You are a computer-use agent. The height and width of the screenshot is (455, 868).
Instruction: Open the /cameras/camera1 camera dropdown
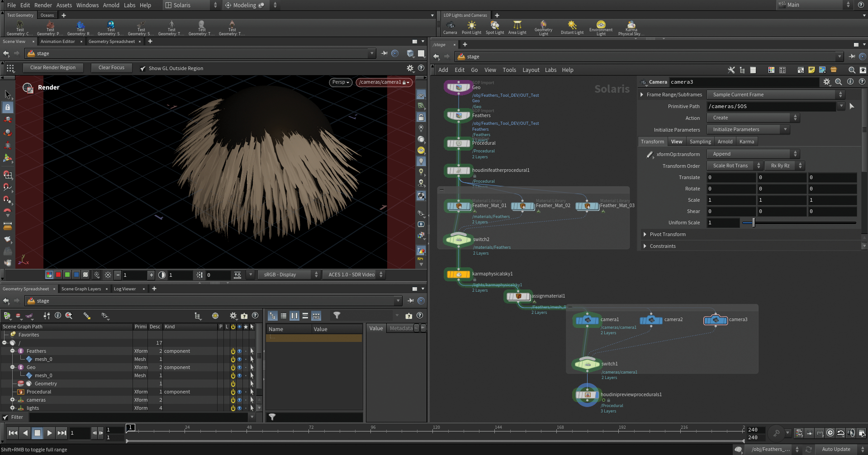point(384,82)
